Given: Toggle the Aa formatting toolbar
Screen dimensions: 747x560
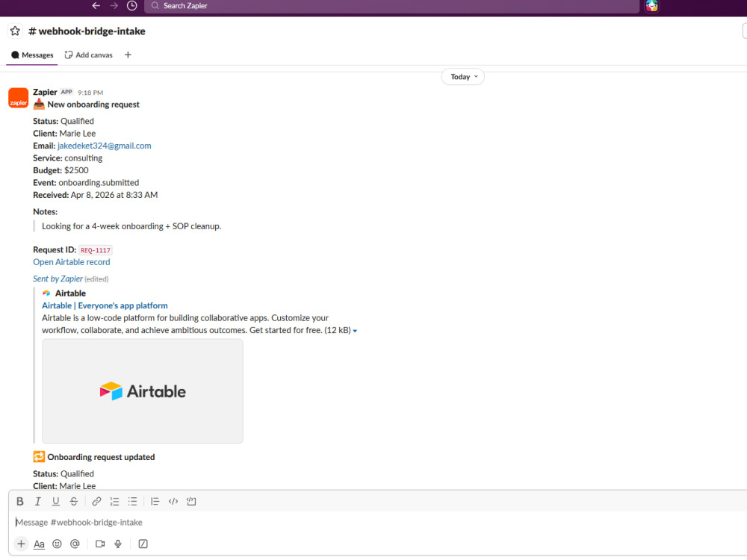Looking at the screenshot, I should pos(39,544).
